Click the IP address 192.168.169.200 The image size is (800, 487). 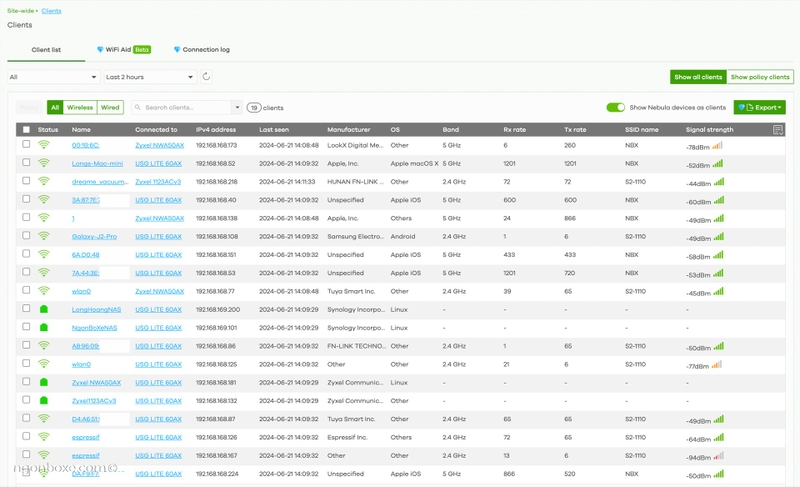(218, 310)
